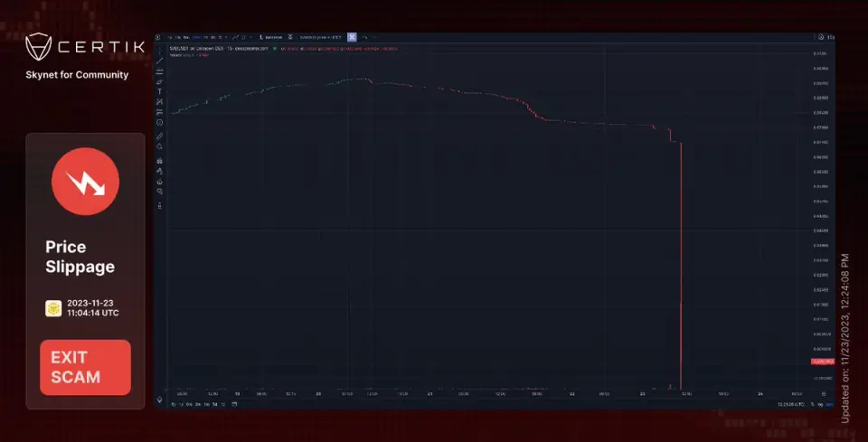This screenshot has height=442, width=868.
Task: Expand the time interval dropdown arrow
Action: 226,37
